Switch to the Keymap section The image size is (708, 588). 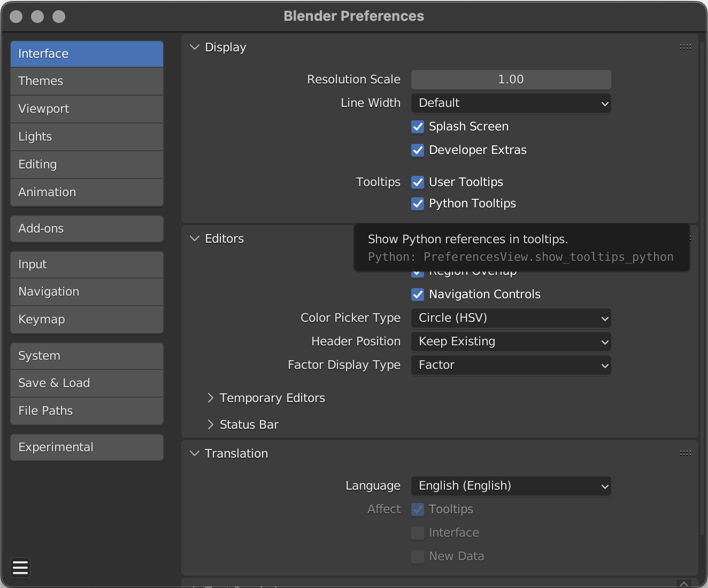pos(87,320)
